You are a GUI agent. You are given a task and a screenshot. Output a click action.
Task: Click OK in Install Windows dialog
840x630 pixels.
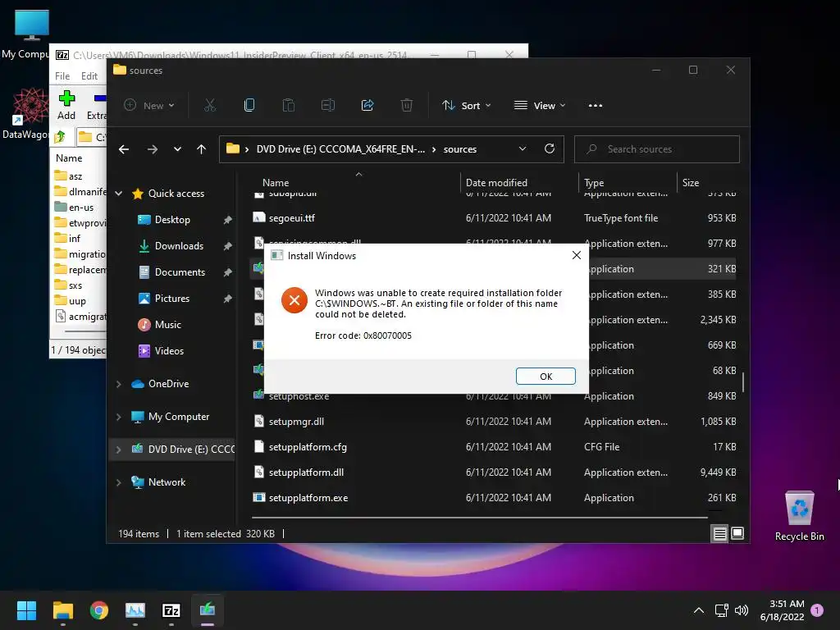546,376
